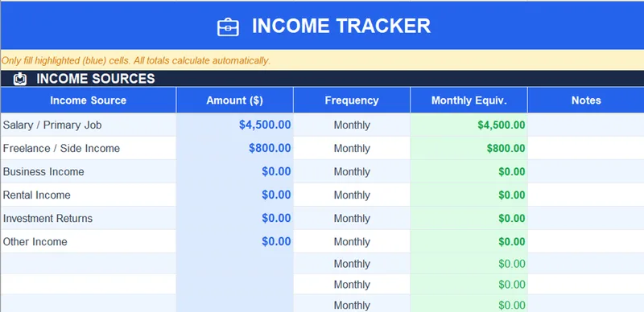This screenshot has height=312, width=644.
Task: Open the Frequency cell for Business Income
Action: tap(352, 171)
